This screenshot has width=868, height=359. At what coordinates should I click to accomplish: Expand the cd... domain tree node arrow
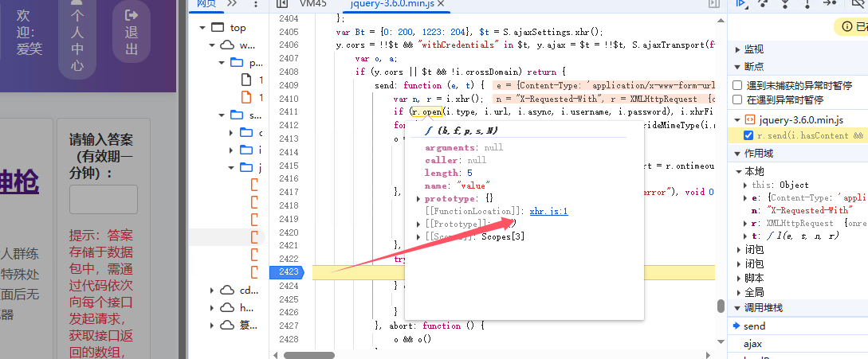pos(211,290)
